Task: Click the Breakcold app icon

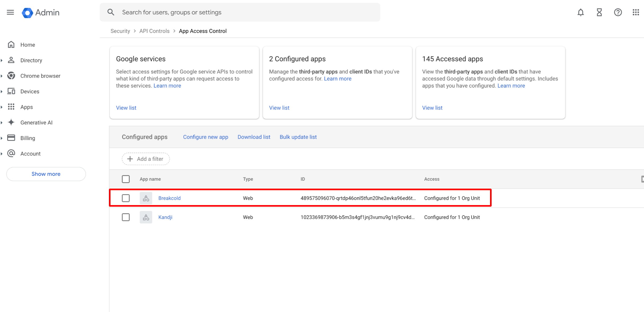Action: click(146, 198)
